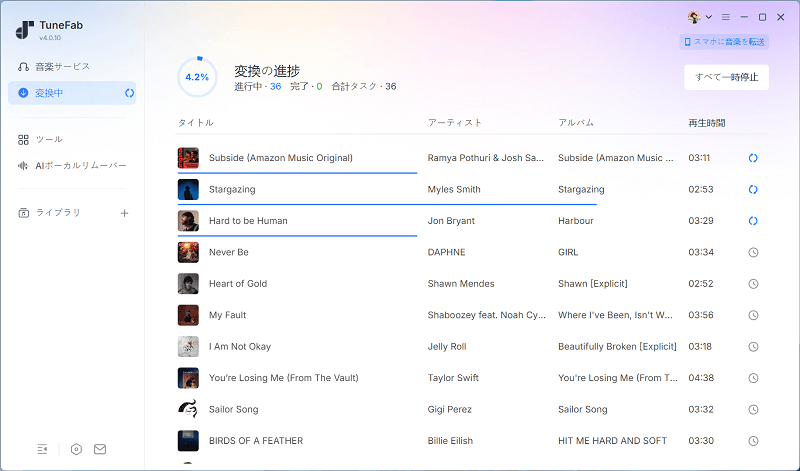Select the GIRL album cell
This screenshot has height=471, width=800.
coord(568,252)
